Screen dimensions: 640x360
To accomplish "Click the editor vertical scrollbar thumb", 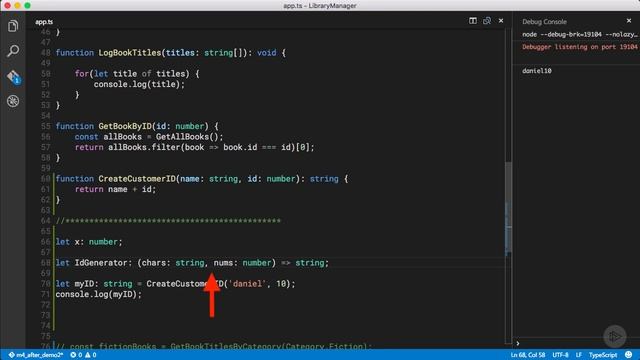I will coord(508,208).
